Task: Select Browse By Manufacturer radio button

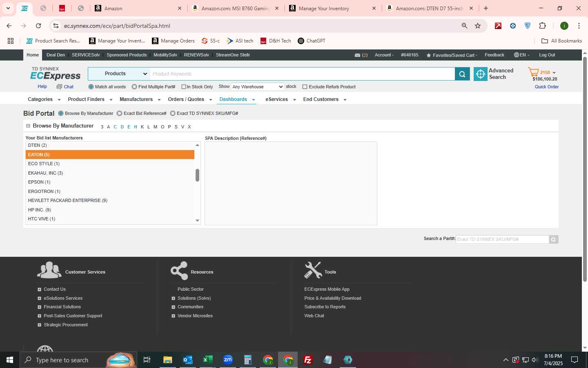Action: click(61, 113)
